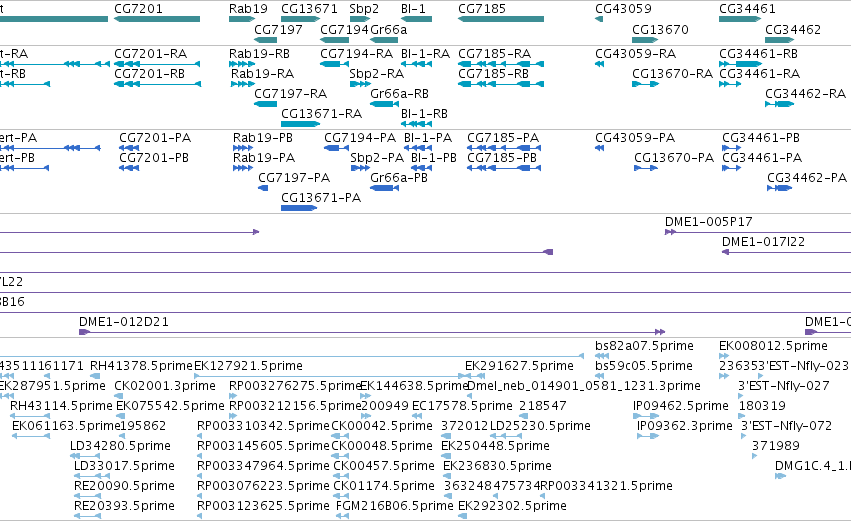Viewport: 851px width, 521px height.
Task: Click EST label bs82a07.5prime
Action: (x=644, y=346)
